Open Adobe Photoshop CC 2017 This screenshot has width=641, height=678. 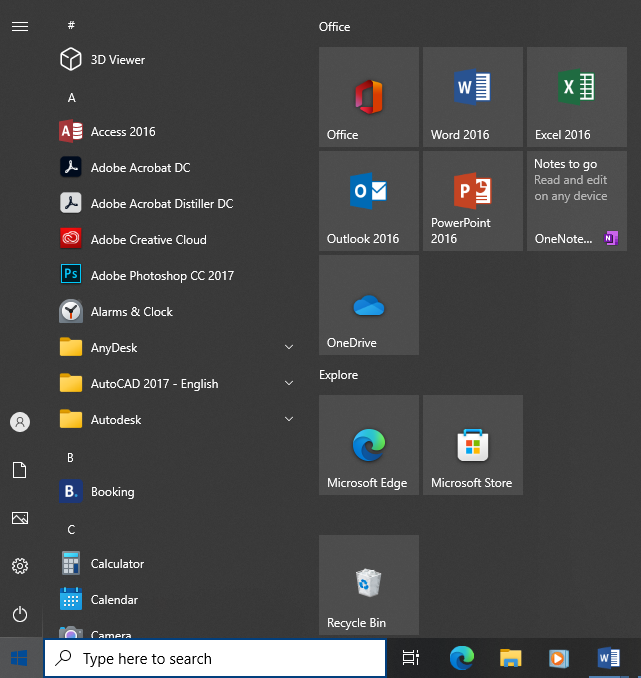tap(175, 275)
